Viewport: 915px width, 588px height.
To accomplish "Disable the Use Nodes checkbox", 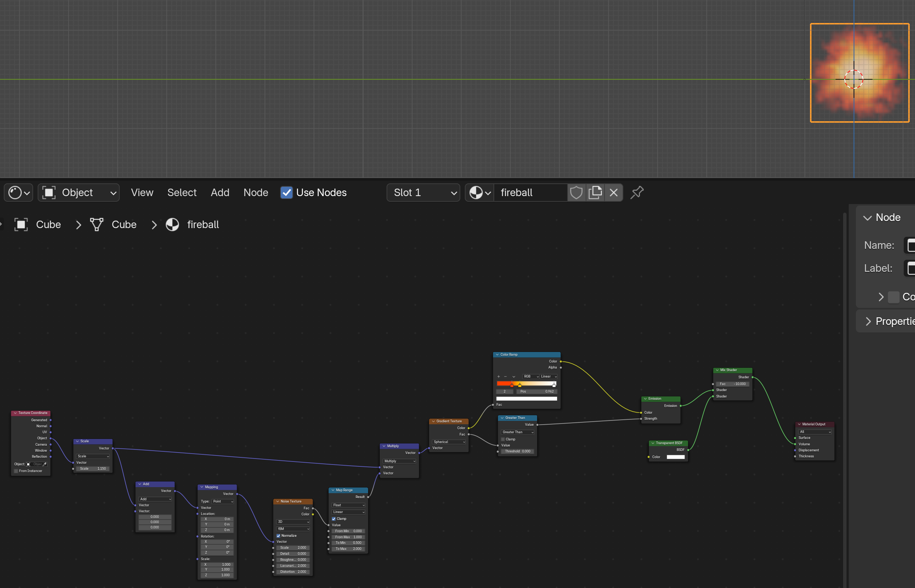I will click(x=286, y=192).
